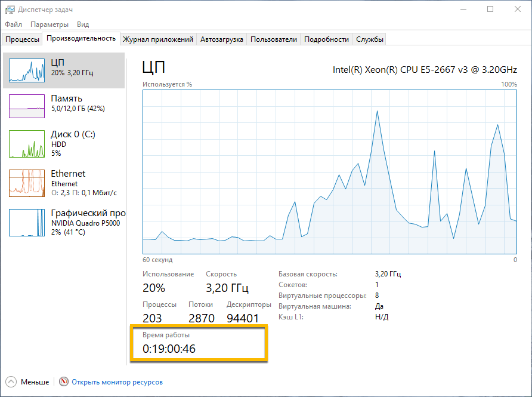This screenshot has width=532, height=397.
Task: Maximize the Диспетчер задач window
Action: point(490,10)
